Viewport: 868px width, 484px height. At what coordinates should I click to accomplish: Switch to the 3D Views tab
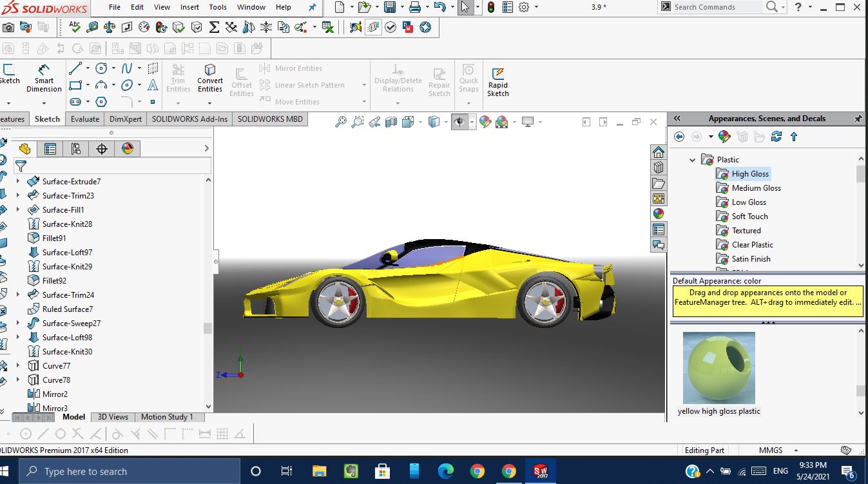tap(113, 417)
